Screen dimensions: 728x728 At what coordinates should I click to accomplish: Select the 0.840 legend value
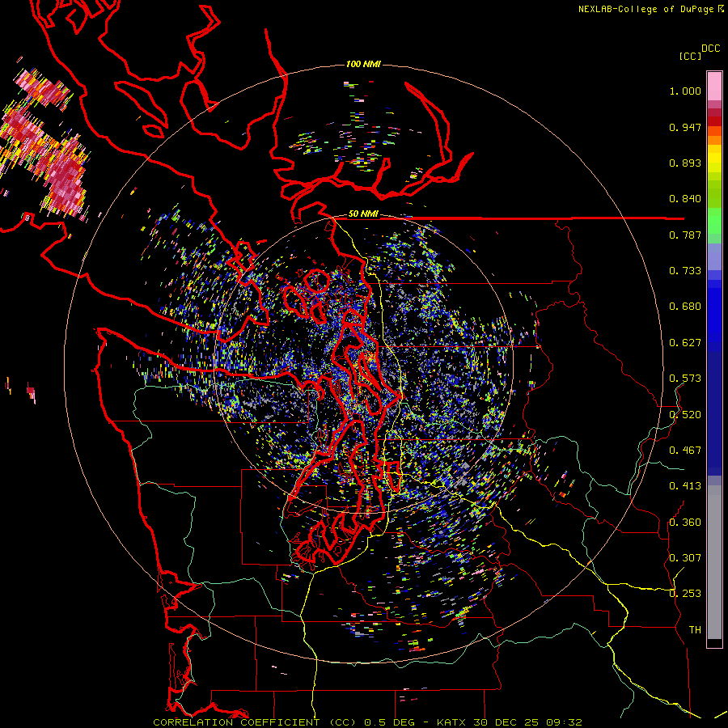click(685, 199)
